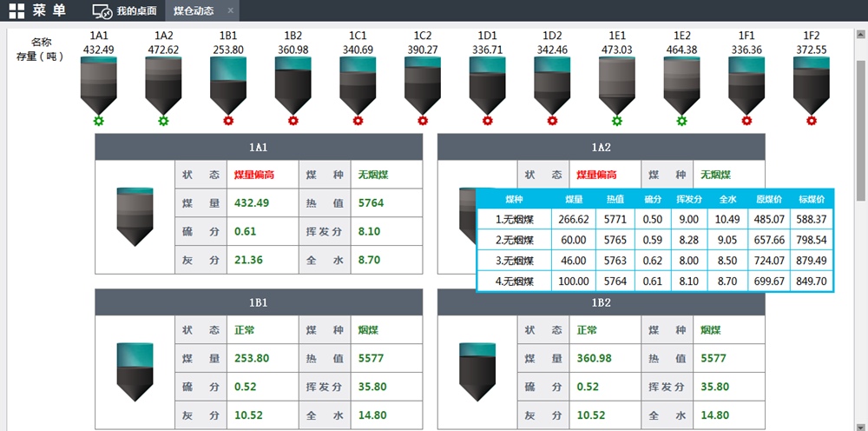Screen dimensions: 868x431
Task: Click the 1F2 silo icon in top row
Action: [812, 85]
